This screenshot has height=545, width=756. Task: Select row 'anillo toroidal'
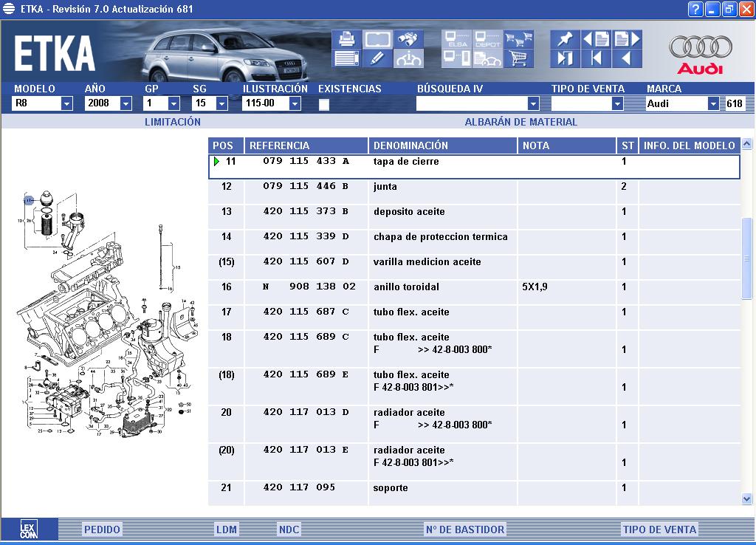click(474, 292)
